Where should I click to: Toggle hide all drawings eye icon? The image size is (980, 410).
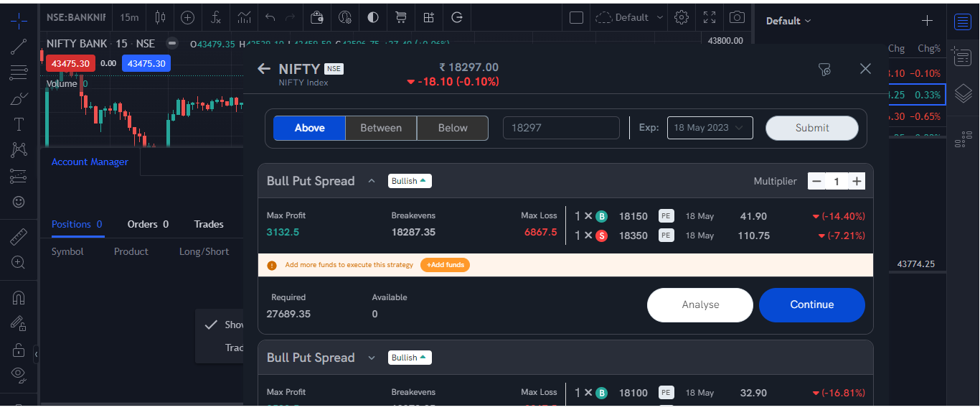(x=19, y=374)
